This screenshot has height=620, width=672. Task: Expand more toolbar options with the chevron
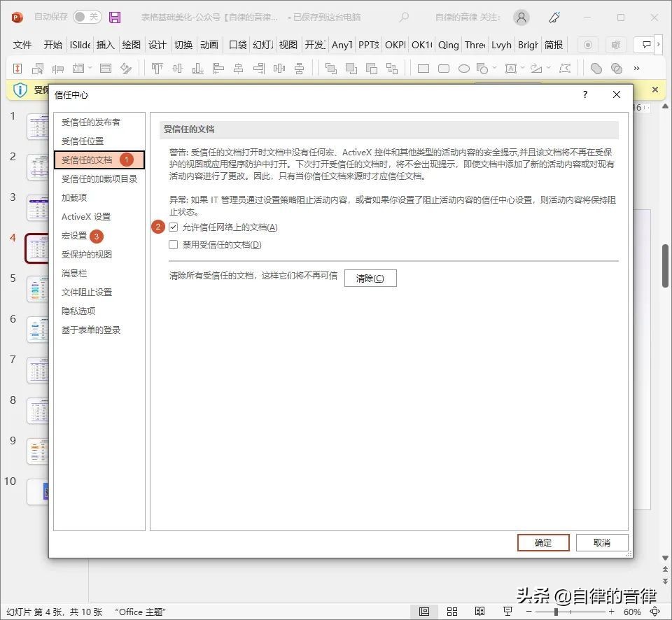pos(637,68)
